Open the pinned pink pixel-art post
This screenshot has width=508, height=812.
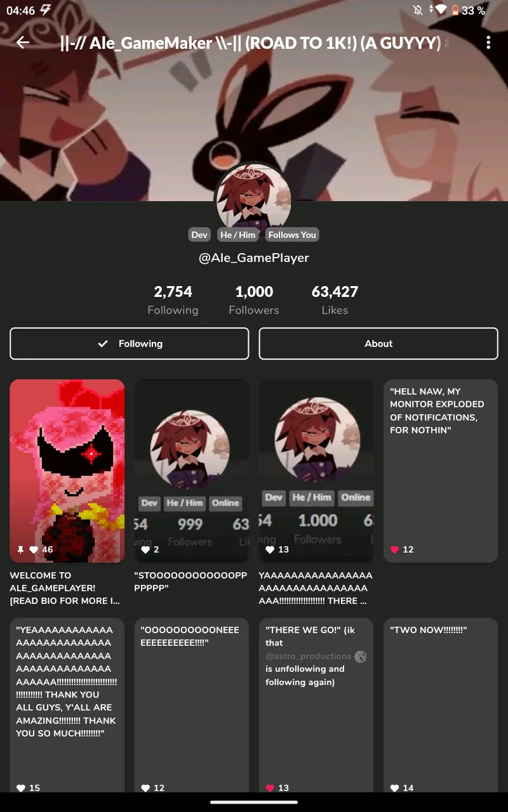click(67, 471)
